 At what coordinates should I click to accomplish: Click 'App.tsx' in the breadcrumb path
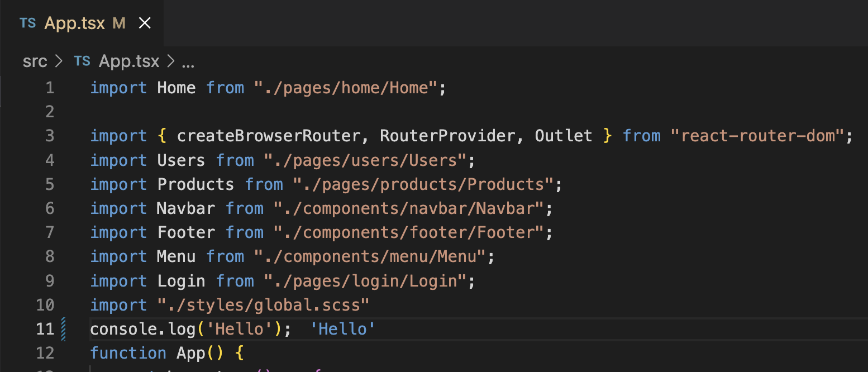coord(129,61)
